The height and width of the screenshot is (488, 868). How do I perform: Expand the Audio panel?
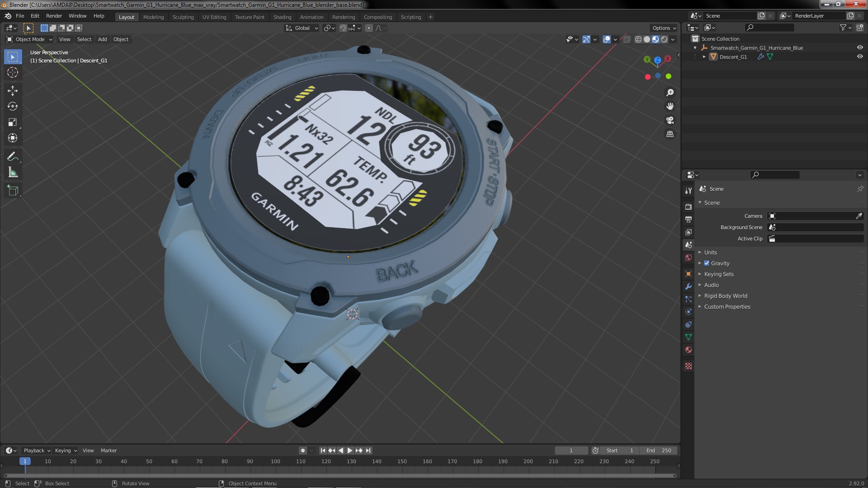tap(711, 285)
